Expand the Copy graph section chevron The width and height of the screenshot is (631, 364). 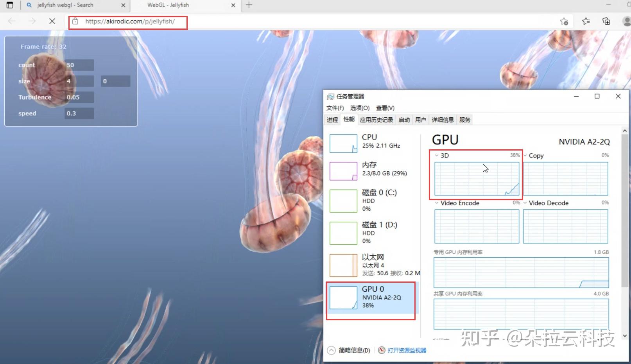525,155
